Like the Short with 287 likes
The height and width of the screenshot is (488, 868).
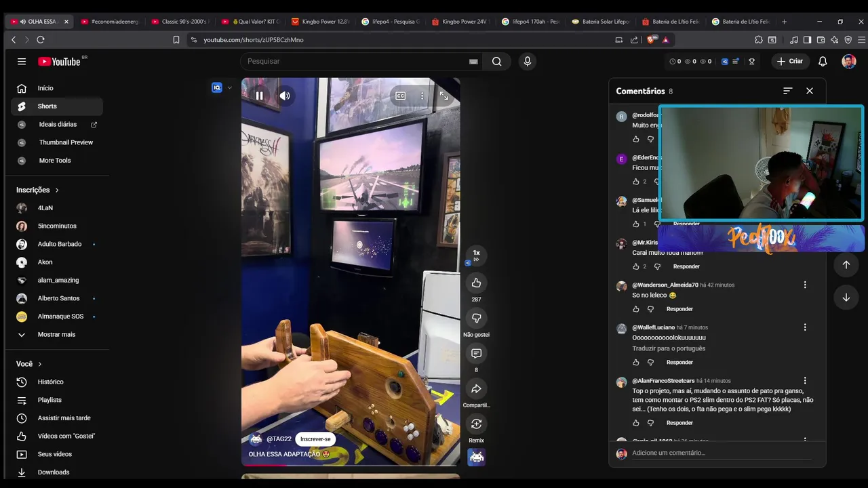tap(476, 283)
